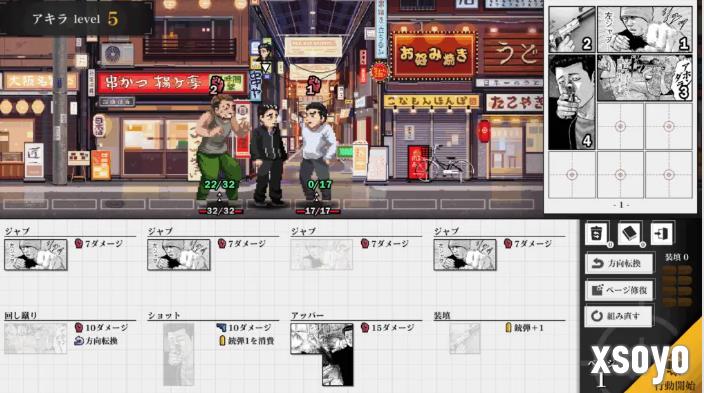The image size is (704, 393).
Task: Select the rightmost ジャブ card image
Action: (465, 255)
